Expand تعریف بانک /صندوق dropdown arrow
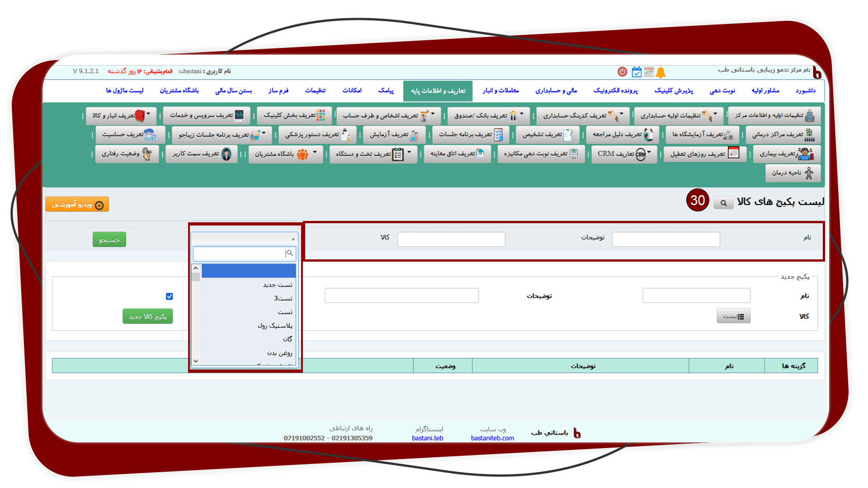Viewport: 868px width, 488px height. [522, 113]
